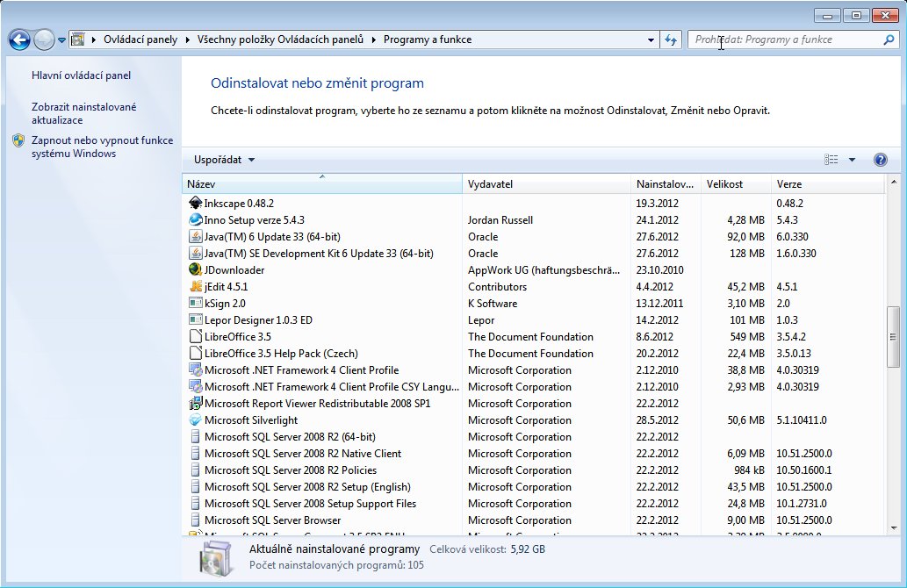
Task: Click the vertical scrollbar thumb
Action: click(893, 337)
